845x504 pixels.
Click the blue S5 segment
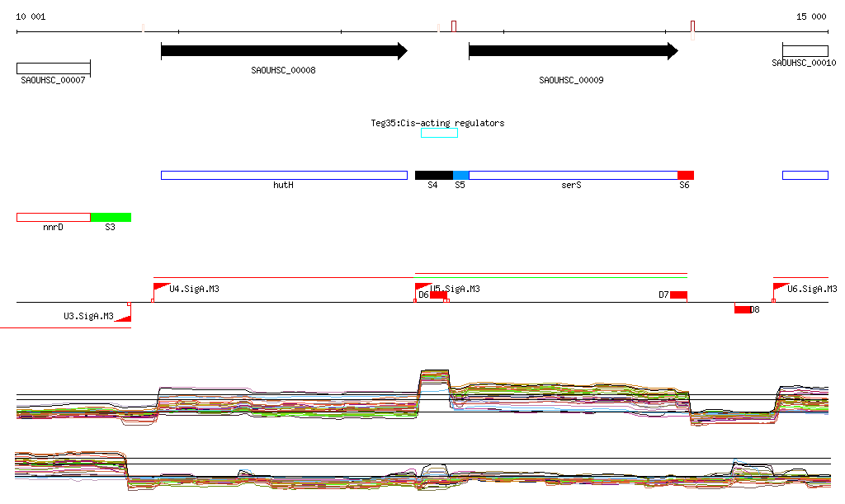tap(460, 175)
